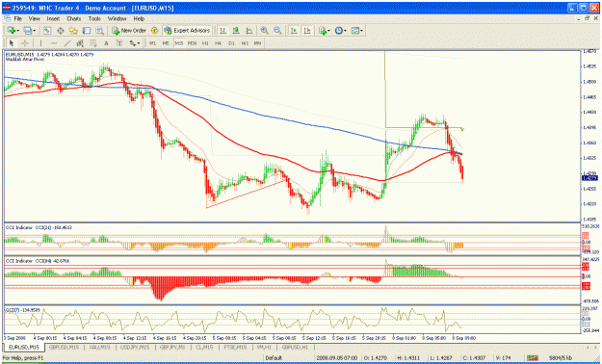Select the Crosshair tool
The width and height of the screenshot is (602, 364).
point(25,43)
